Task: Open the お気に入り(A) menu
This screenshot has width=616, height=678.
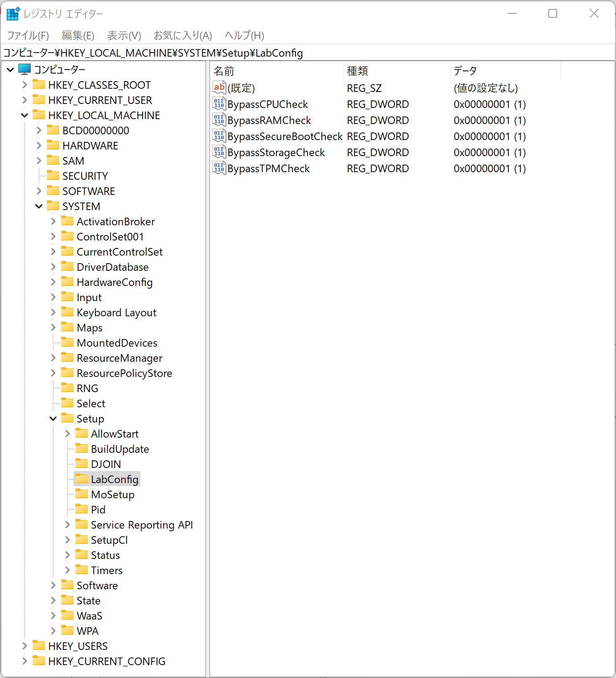Action: pyautogui.click(x=183, y=35)
